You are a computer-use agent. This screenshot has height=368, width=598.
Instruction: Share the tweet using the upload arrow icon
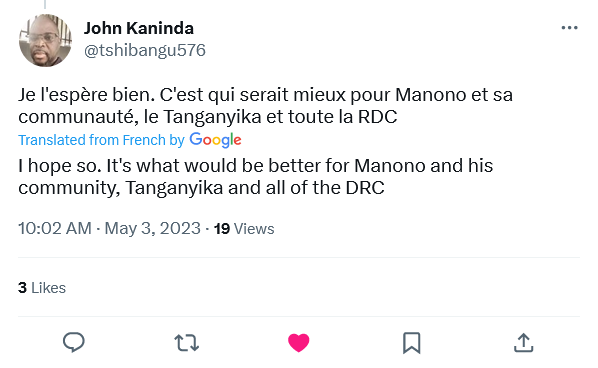pyautogui.click(x=524, y=342)
